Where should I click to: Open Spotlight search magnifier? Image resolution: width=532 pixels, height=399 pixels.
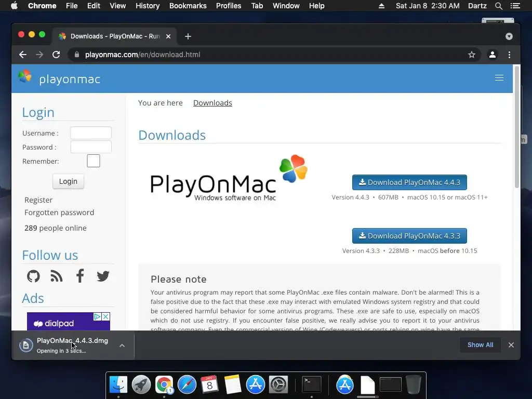click(x=498, y=6)
